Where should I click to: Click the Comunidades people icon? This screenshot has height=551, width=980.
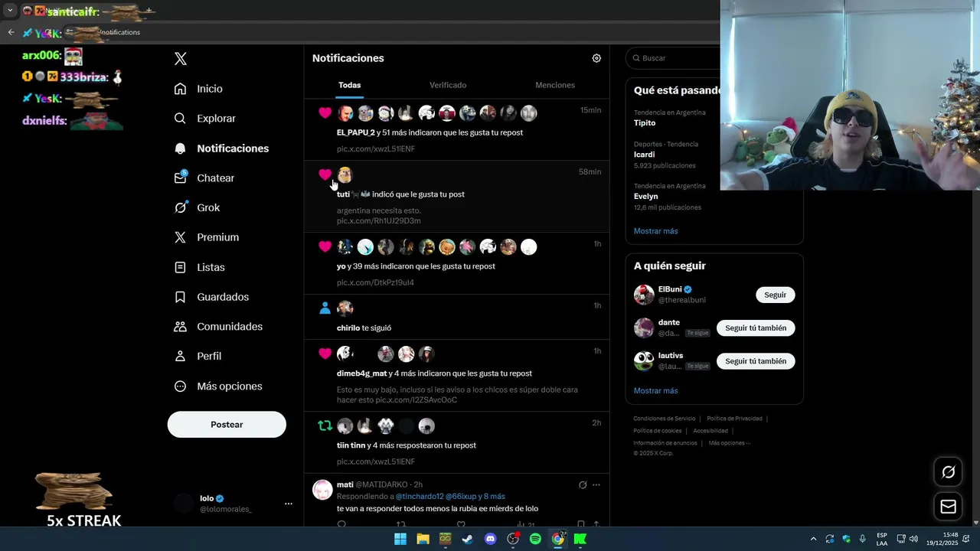[x=180, y=327]
